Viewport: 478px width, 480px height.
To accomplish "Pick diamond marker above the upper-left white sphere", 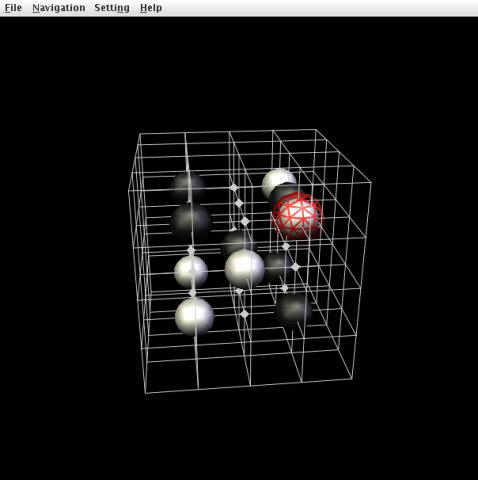I will pos(191,250).
